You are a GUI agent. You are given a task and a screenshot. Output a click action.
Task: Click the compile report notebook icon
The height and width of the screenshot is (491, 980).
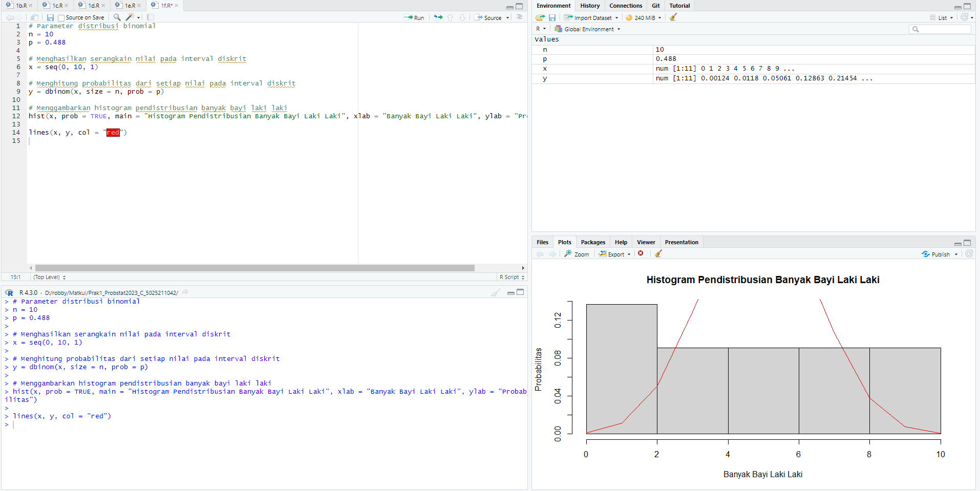pos(151,17)
